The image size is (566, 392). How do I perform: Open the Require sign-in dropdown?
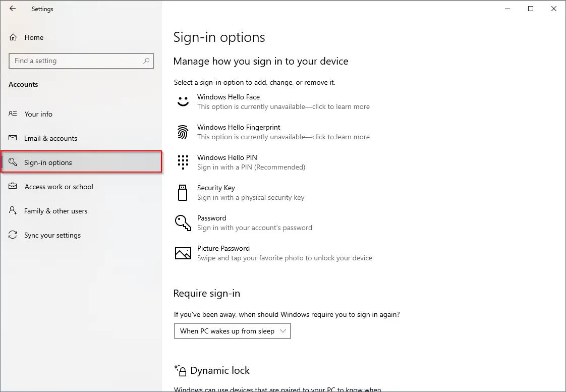point(233,331)
